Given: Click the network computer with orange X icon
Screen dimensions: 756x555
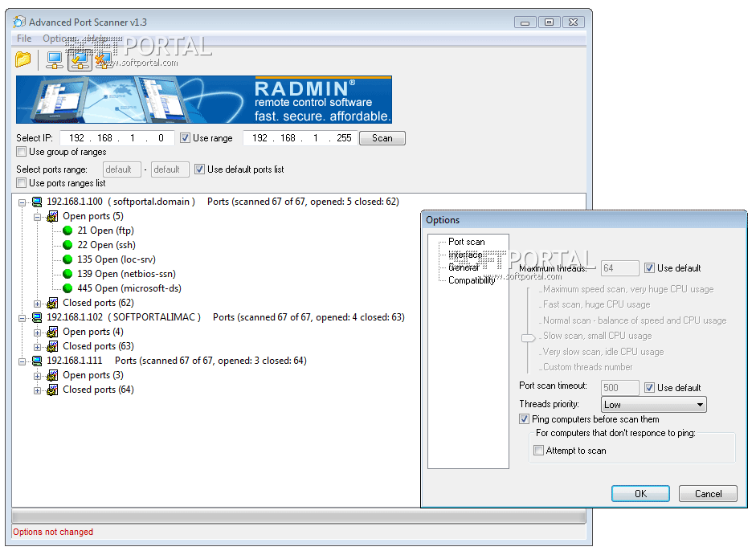Looking at the screenshot, I should point(103,60).
